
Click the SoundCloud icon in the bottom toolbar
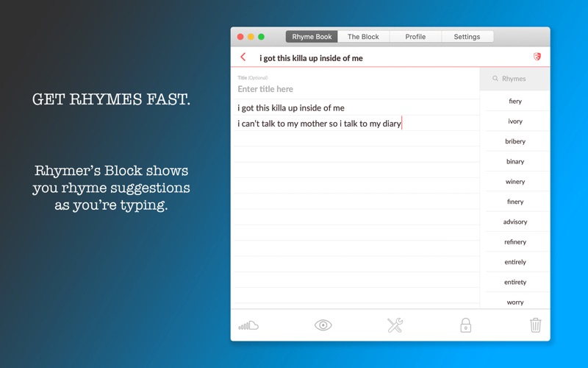coord(248,325)
